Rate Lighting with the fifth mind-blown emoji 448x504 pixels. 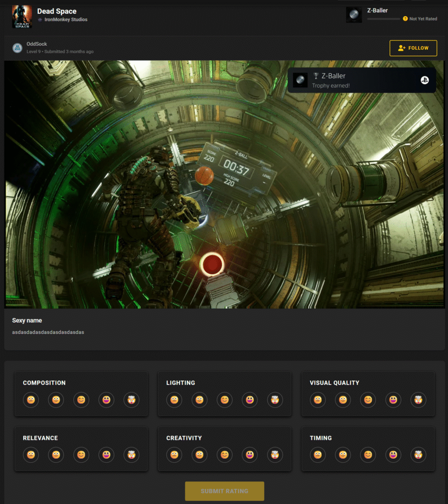[x=275, y=400]
